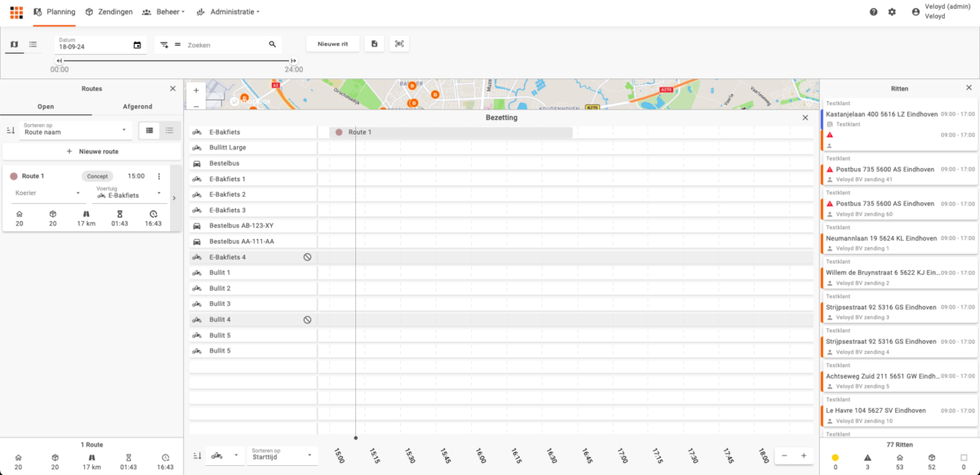Open the date picker calendar icon

[x=137, y=45]
